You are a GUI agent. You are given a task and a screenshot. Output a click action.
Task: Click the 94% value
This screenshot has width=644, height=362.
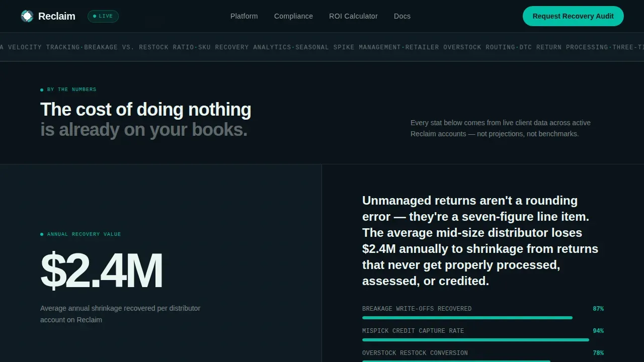598,331
